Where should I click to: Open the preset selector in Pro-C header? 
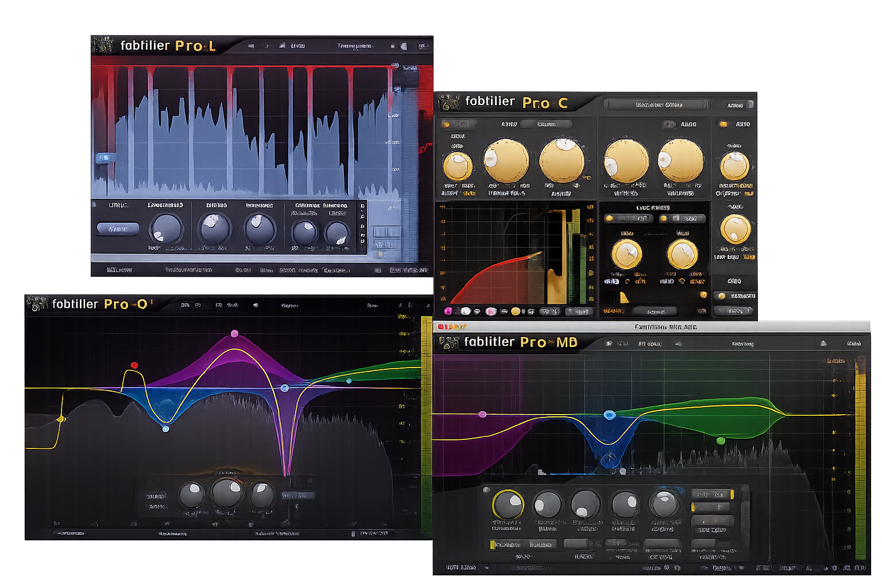click(657, 105)
